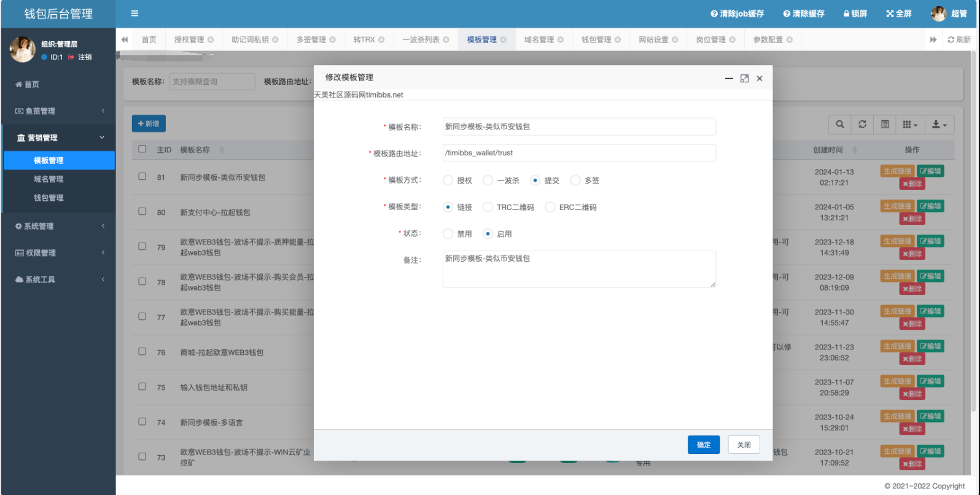The image size is (980, 495).
Task: Click the 新增 add button
Action: 149,124
